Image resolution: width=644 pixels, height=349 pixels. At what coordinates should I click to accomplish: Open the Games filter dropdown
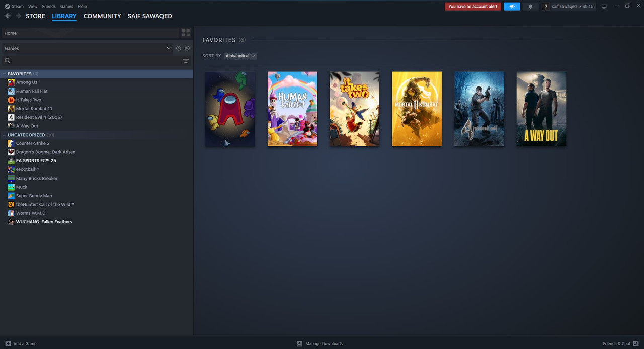pos(87,48)
